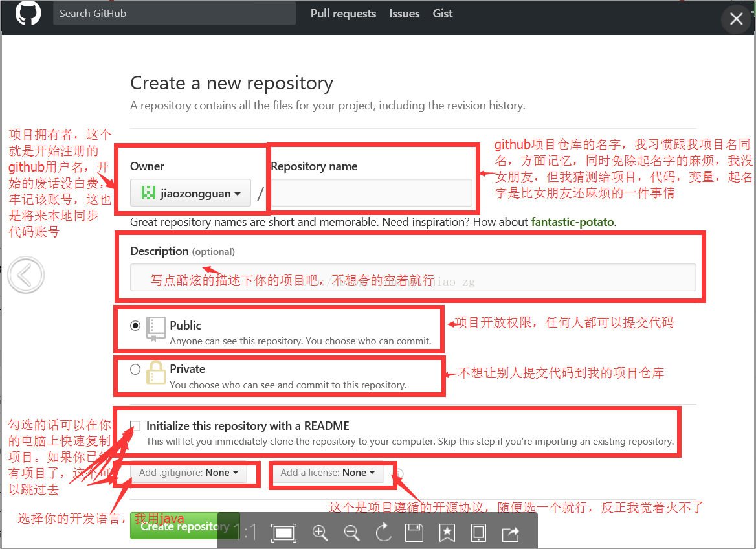Screen dimensions: 756x549
Task: Click the Description optional input field
Action: [x=413, y=277]
